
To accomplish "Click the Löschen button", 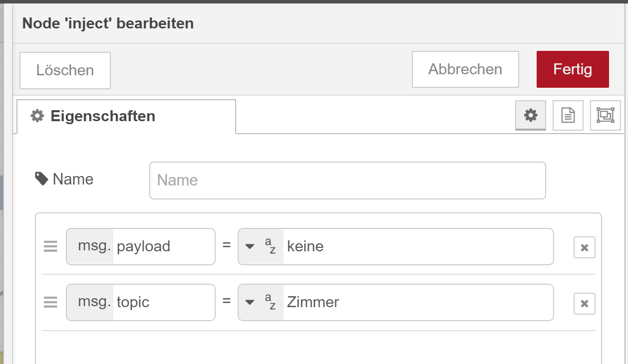I will pos(65,70).
